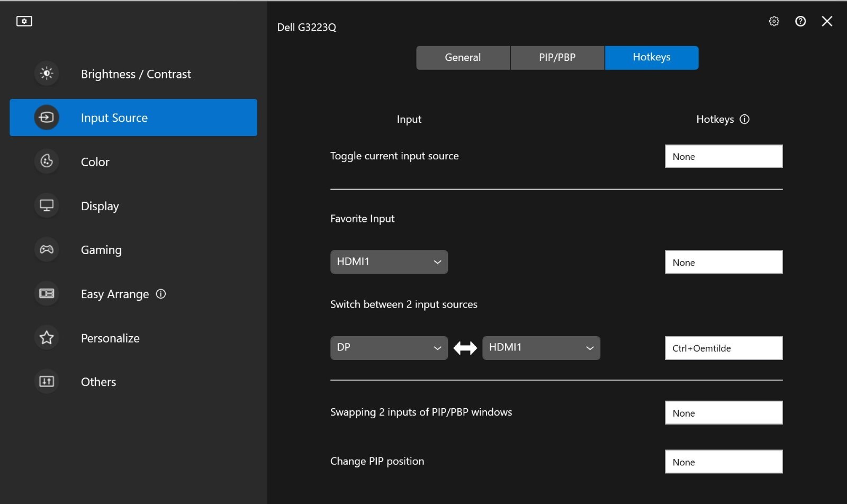Viewport: 847px width, 504px height.
Task: Click the Input column header
Action: coord(409,119)
